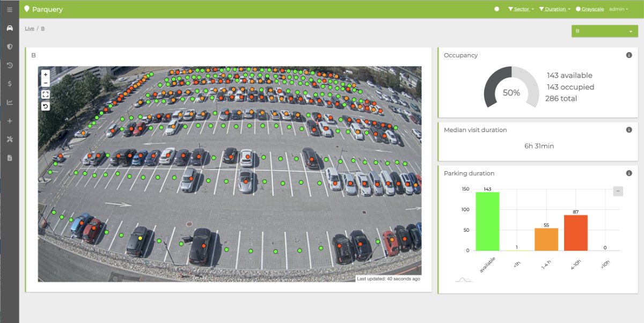
Task: Toggle the white circle left of Sector
Action: pos(496,9)
